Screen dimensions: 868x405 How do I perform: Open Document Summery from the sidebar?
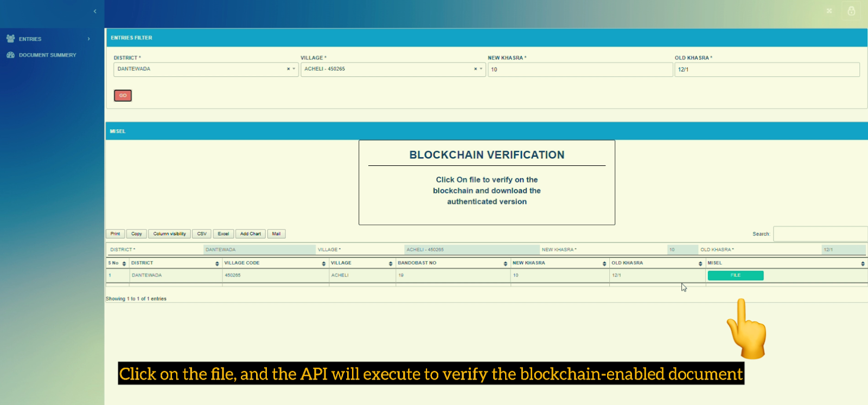pos(47,55)
